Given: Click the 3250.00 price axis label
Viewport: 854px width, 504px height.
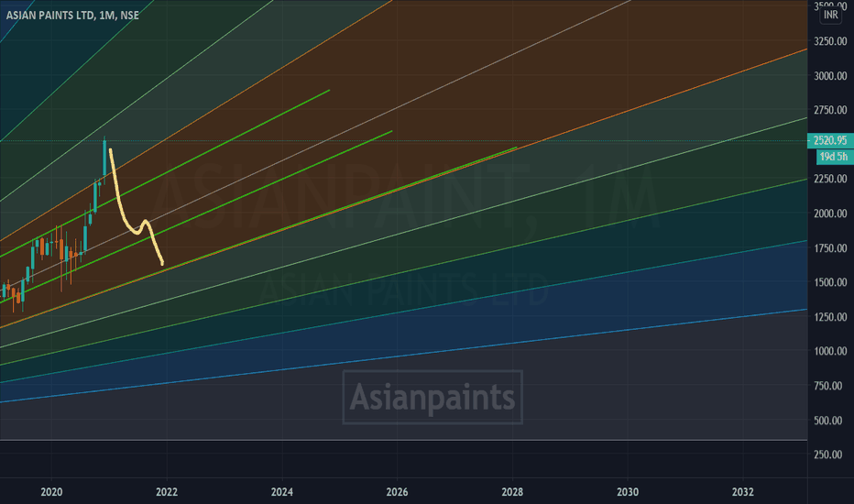Looking at the screenshot, I should point(830,41).
